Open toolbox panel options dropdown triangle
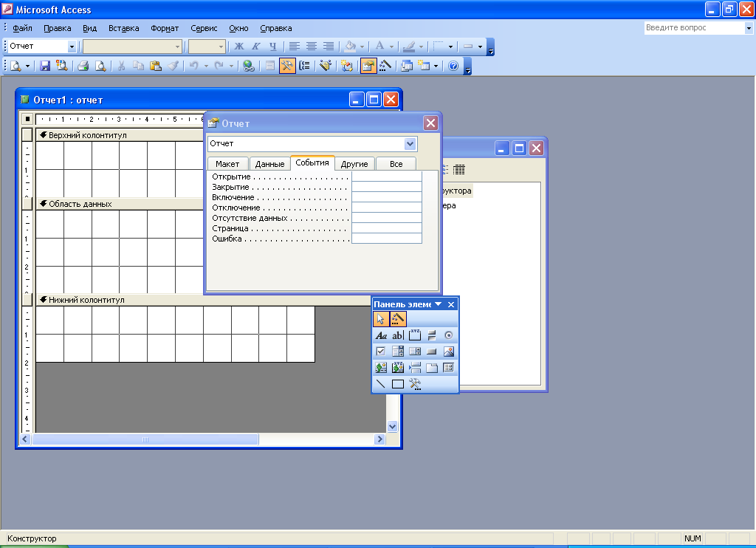The height and width of the screenshot is (548, 756). coord(439,304)
